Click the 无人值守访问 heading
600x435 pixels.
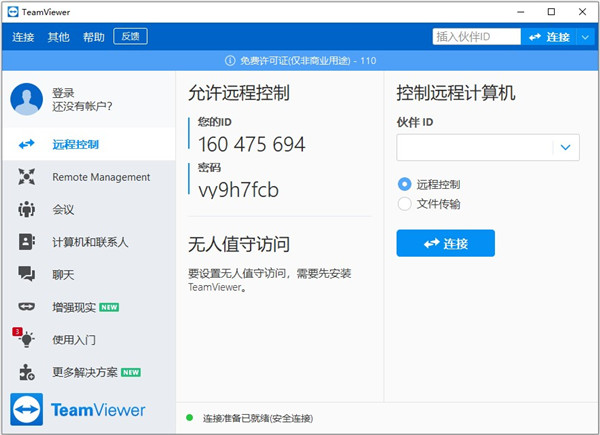pos(239,244)
